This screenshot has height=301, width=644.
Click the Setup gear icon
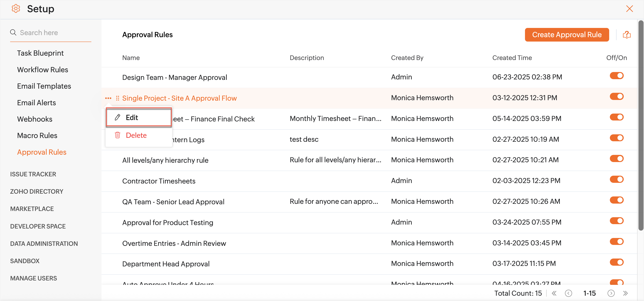(x=15, y=9)
